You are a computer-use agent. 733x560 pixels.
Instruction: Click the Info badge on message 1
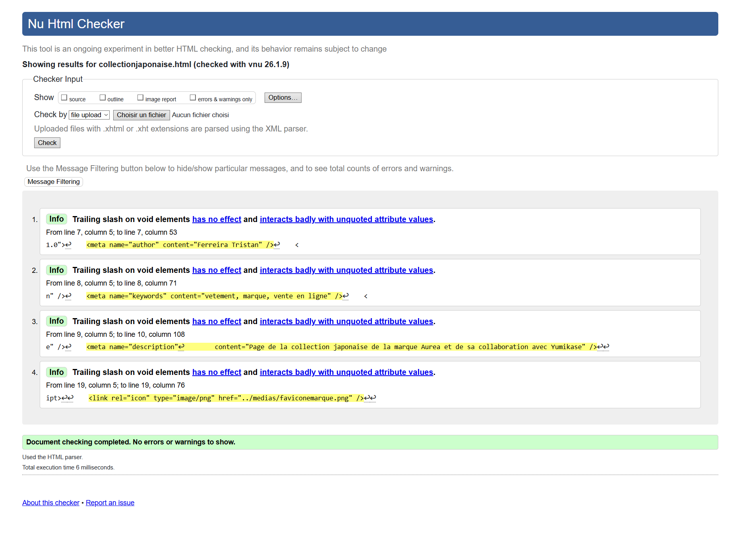(56, 219)
